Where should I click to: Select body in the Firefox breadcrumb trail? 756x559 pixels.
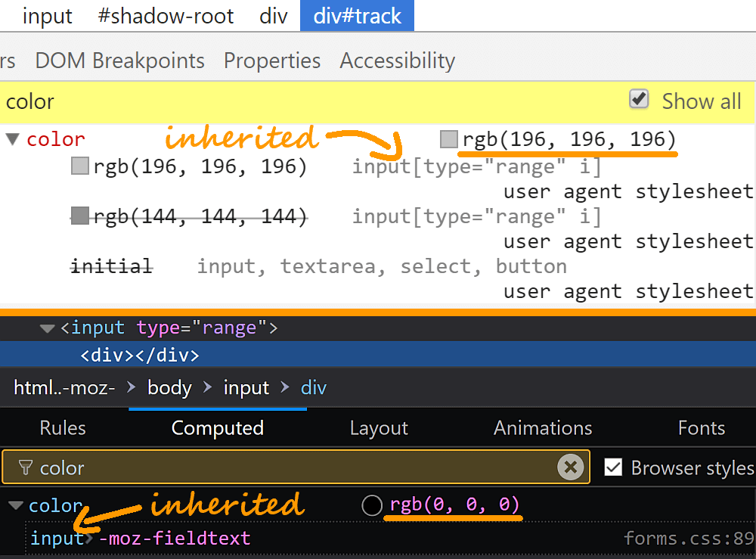coord(169,388)
